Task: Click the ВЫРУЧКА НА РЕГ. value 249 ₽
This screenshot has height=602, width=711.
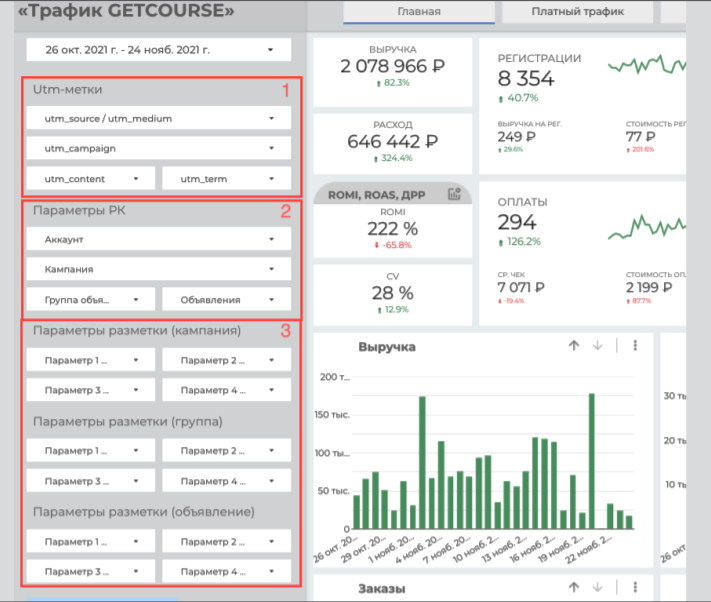Action: 516,136
